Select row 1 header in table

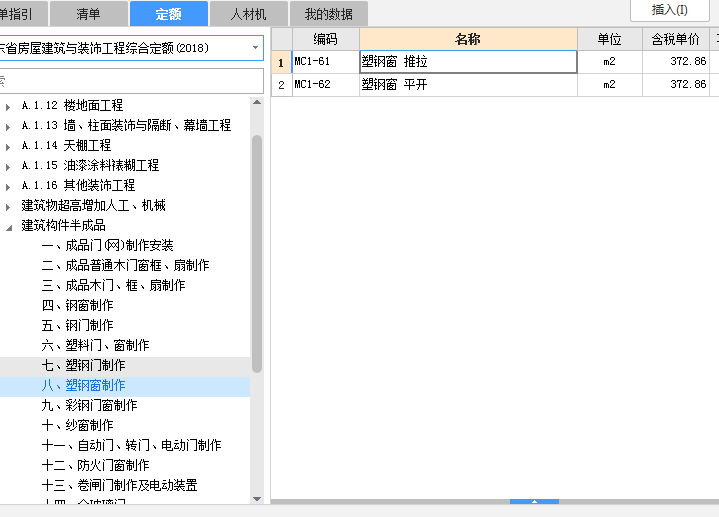point(282,62)
